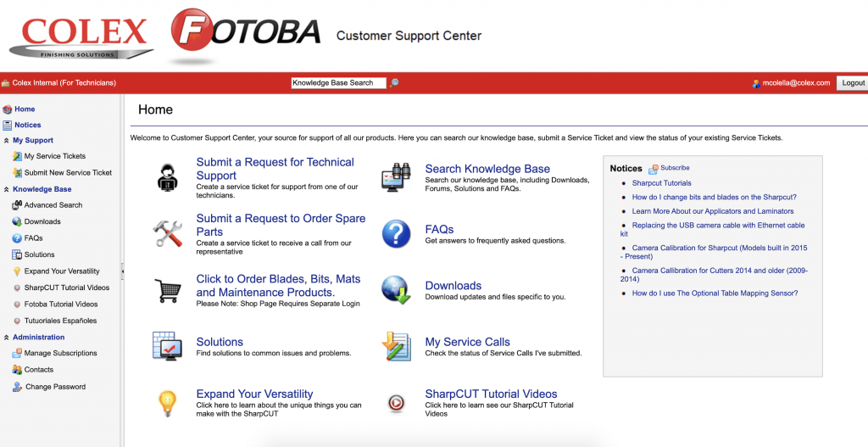Open Notices in the sidebar
Image resolution: width=868 pixels, height=447 pixels.
coord(28,125)
